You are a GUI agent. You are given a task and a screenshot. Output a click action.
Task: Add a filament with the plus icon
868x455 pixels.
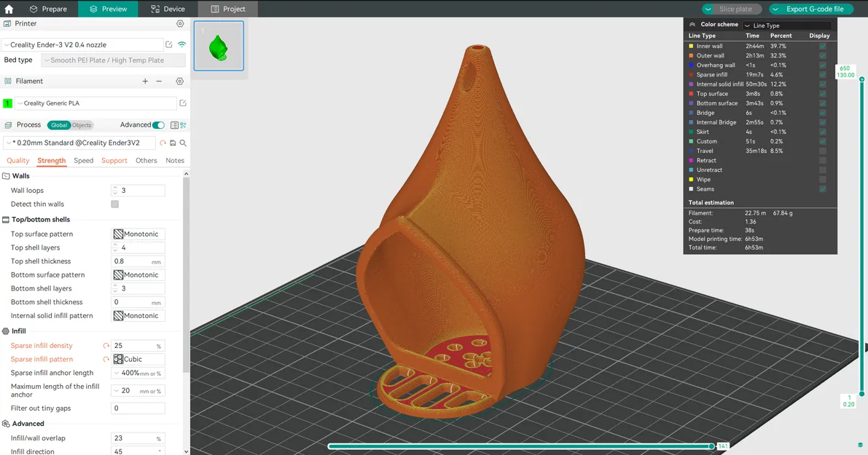(x=145, y=82)
